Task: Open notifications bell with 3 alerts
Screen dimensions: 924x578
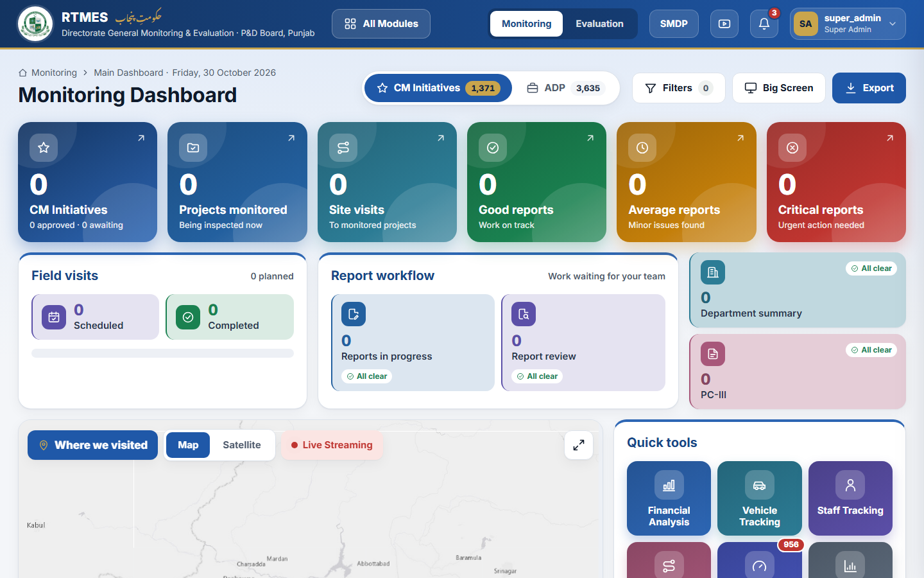Action: 764,24
